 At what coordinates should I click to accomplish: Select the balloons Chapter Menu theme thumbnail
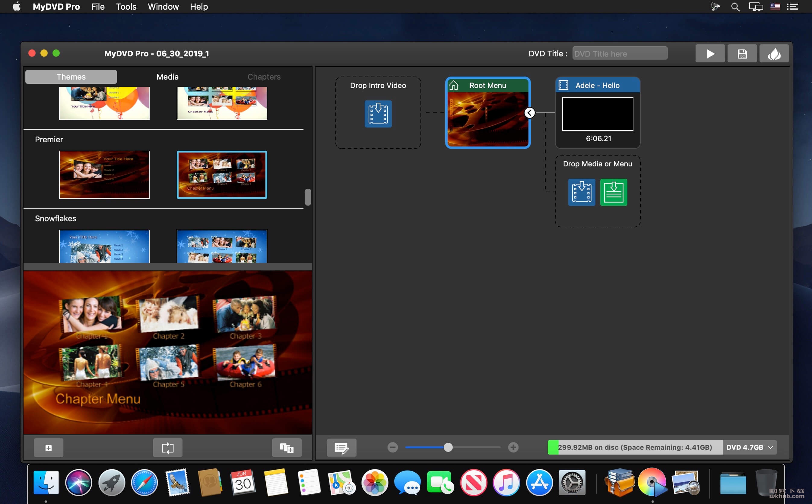point(222,103)
